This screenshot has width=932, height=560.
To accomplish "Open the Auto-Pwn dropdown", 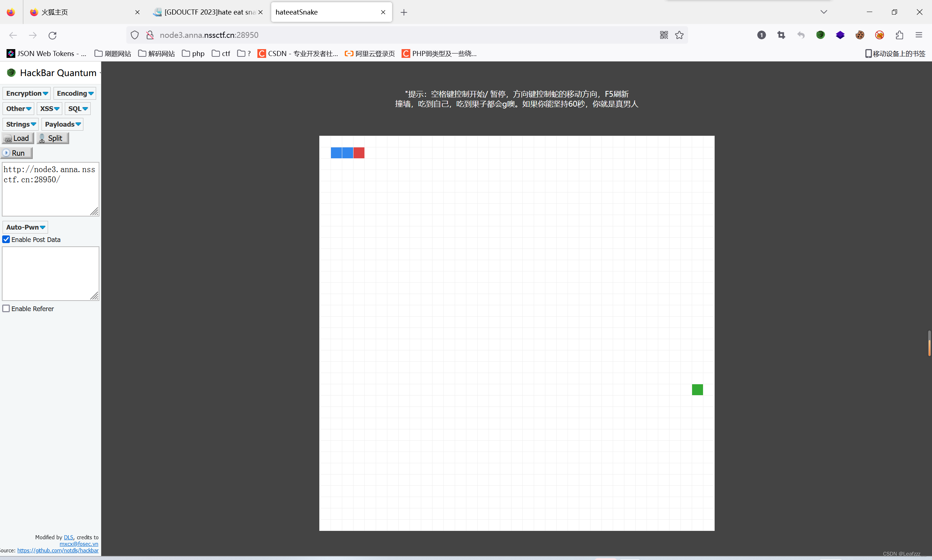I will [25, 227].
